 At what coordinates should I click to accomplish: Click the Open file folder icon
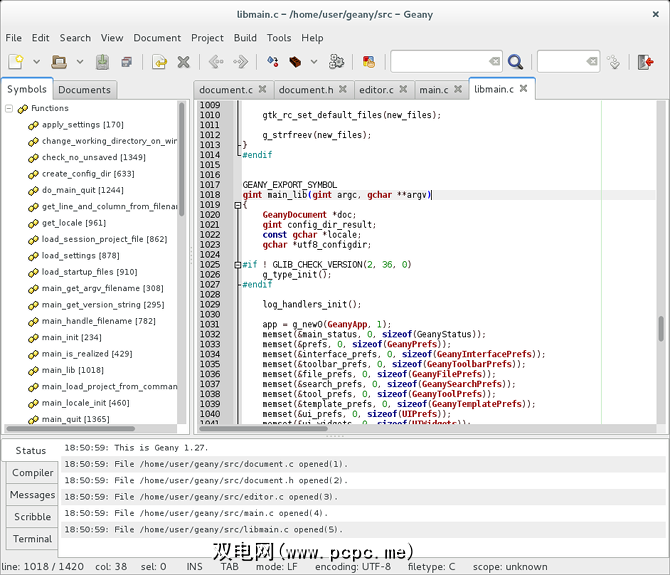click(x=59, y=62)
